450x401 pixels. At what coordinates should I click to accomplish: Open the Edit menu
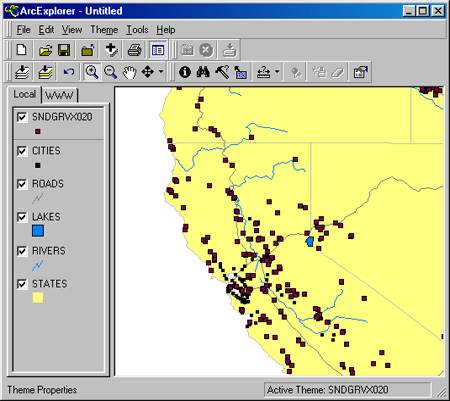click(46, 30)
